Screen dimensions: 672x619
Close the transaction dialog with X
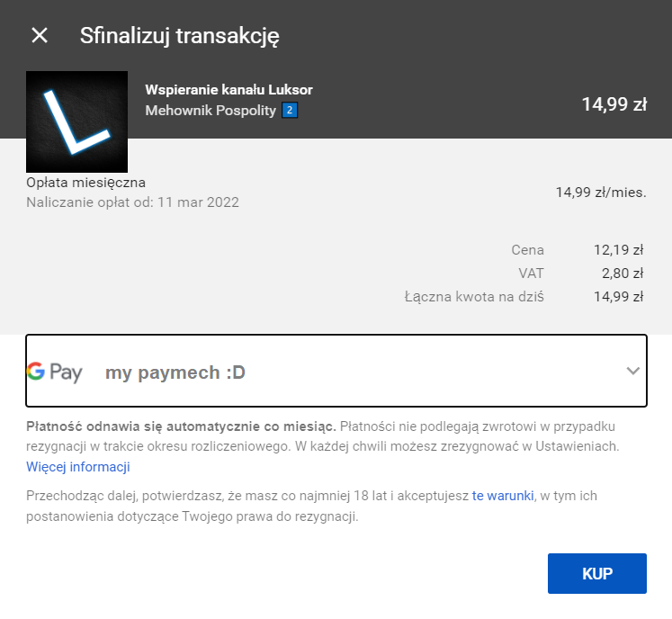pyautogui.click(x=40, y=35)
